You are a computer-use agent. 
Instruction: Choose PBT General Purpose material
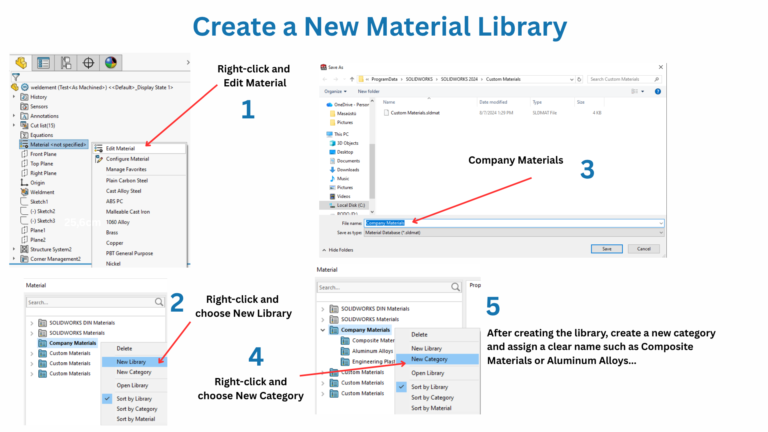pos(129,253)
